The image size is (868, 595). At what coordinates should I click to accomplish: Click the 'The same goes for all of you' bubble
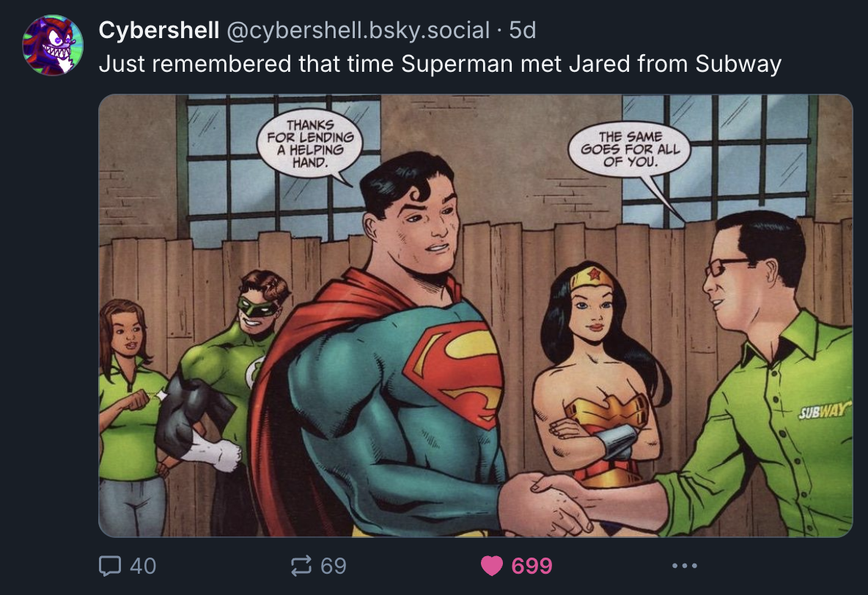pos(630,149)
